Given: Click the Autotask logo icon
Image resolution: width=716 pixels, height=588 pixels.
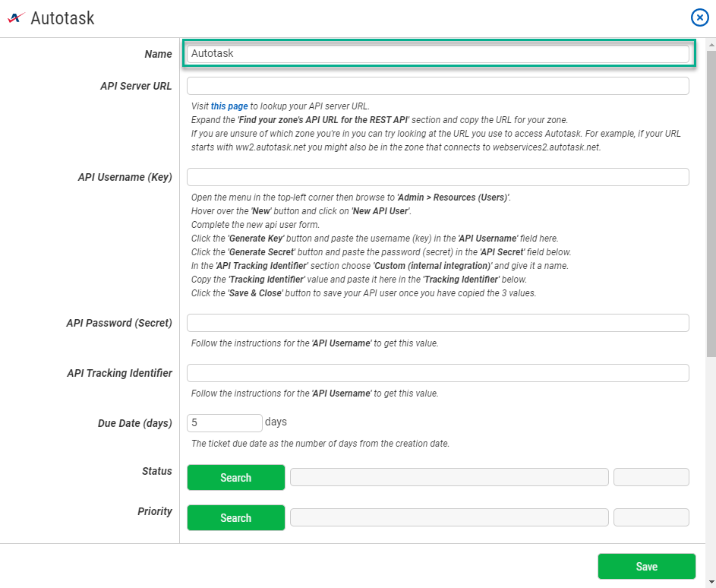Looking at the screenshot, I should pyautogui.click(x=16, y=18).
